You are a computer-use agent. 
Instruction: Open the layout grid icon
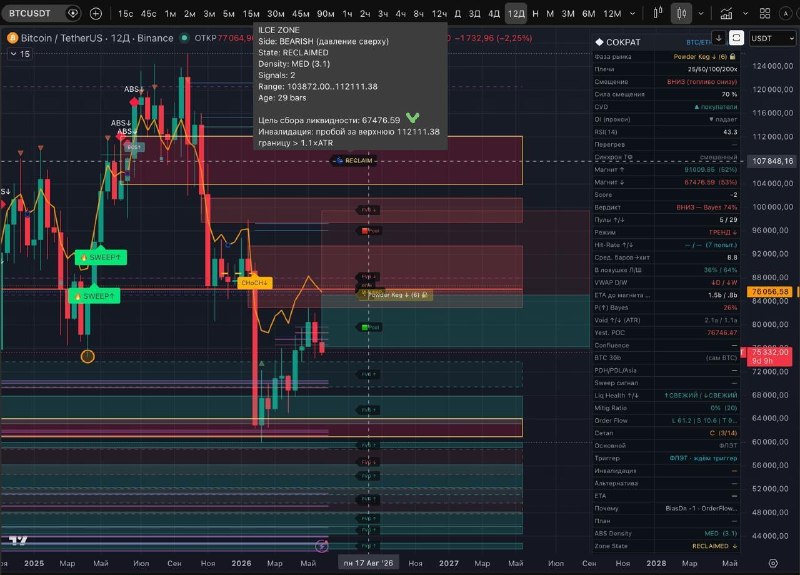[764, 14]
